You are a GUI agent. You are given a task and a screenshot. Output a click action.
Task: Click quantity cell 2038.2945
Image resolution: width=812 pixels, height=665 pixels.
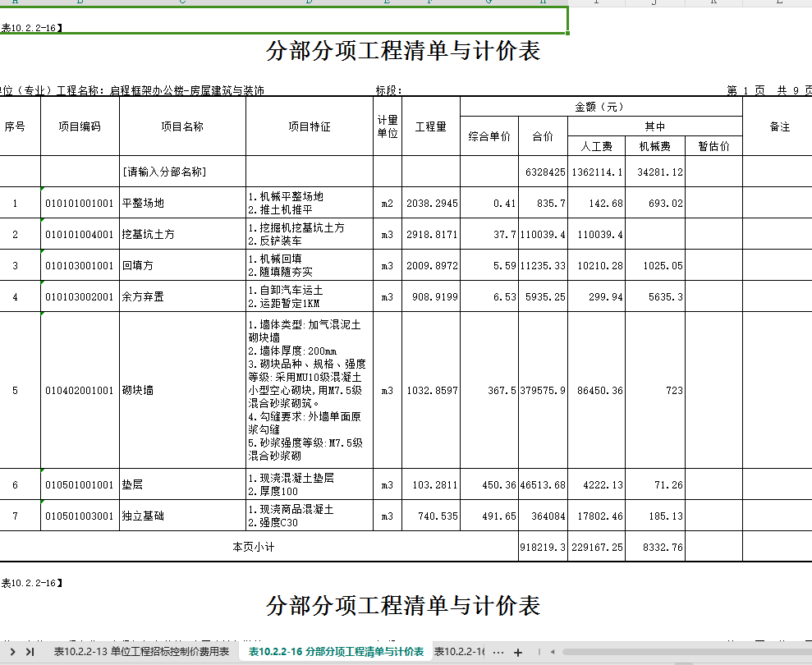tap(431, 203)
